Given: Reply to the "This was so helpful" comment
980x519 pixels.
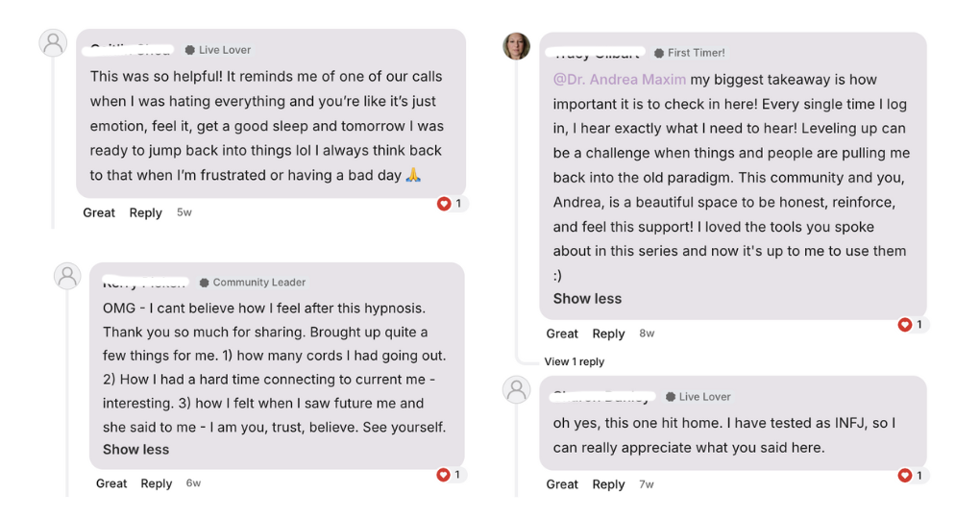Looking at the screenshot, I should (145, 212).
